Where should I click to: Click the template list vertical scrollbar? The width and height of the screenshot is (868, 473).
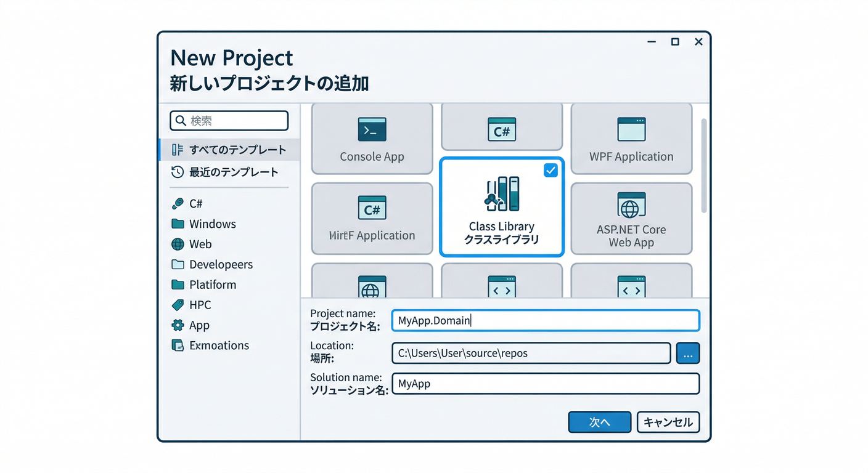tap(704, 165)
